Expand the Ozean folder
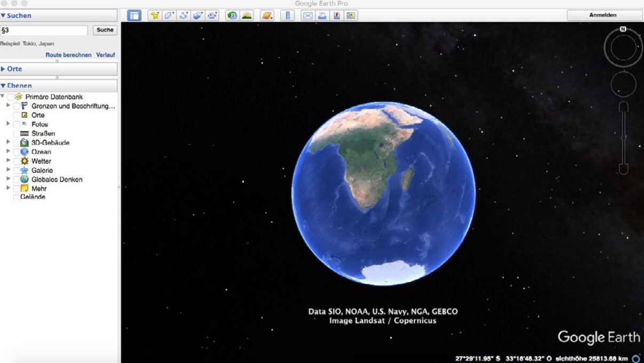 point(9,151)
